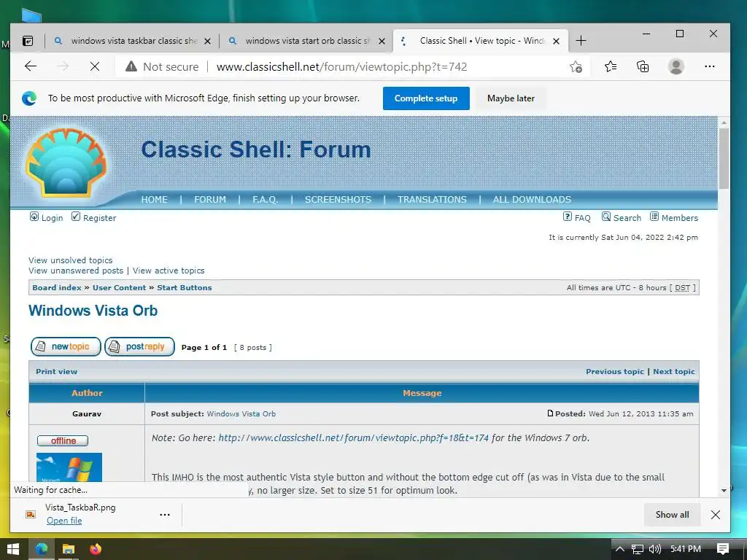Open the TRANSLATIONS menu item
Viewport: 747px width, 560px height.
(x=432, y=200)
